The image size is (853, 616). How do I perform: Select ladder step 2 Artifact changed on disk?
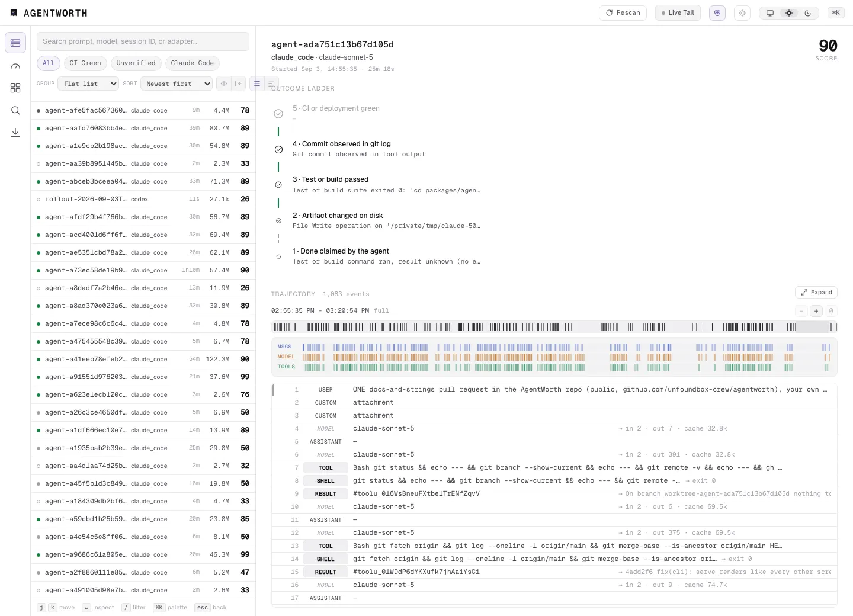coord(377,220)
